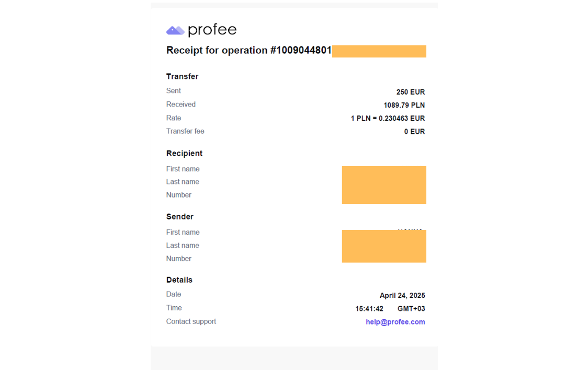Click the Details section heading
The width and height of the screenshot is (588, 370).
179,280
